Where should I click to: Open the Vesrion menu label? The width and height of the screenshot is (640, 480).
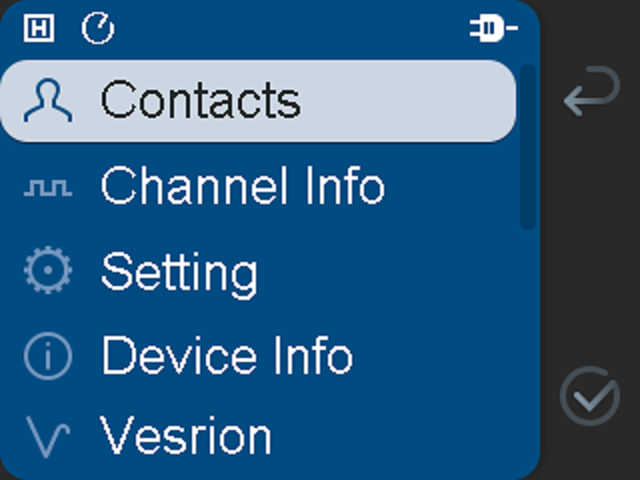[186, 437]
